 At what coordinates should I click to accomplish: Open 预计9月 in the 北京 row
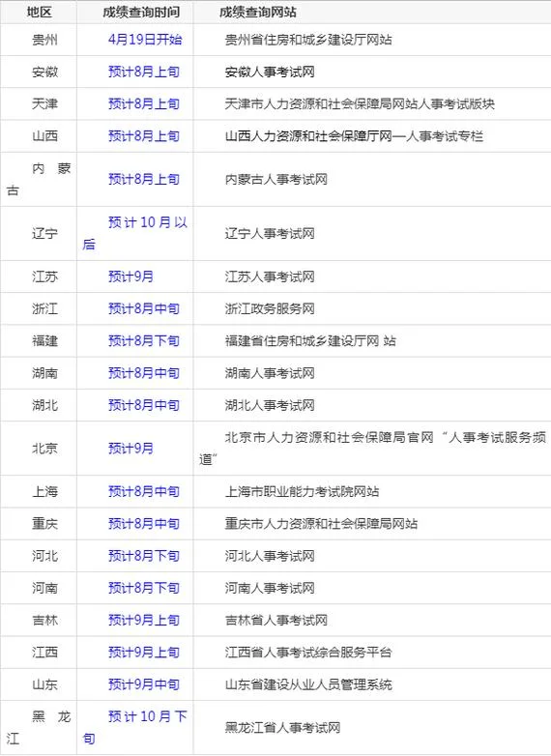130,449
